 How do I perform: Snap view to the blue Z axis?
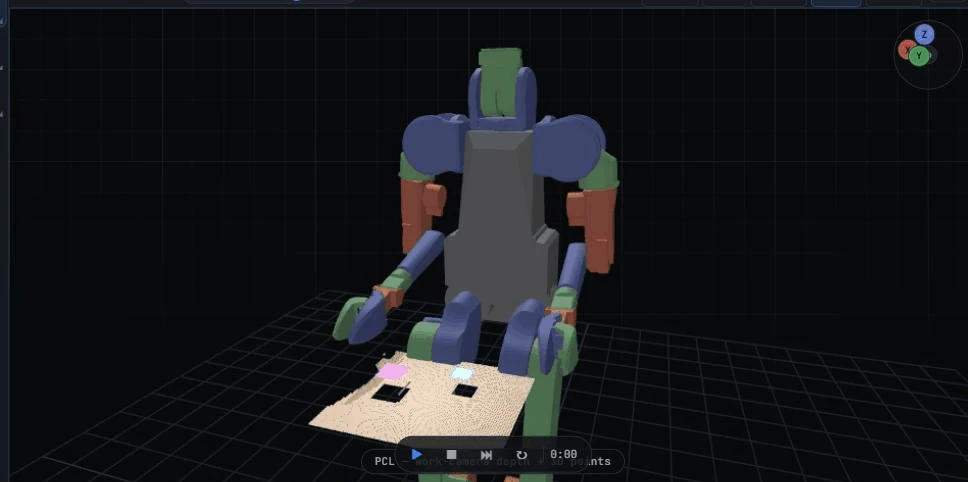pos(924,35)
